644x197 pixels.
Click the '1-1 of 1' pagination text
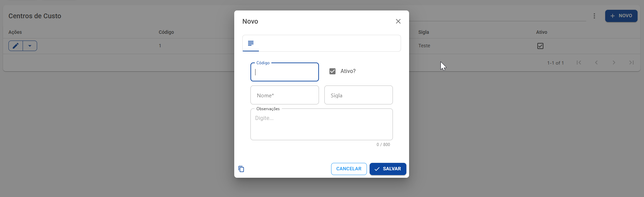click(x=556, y=63)
